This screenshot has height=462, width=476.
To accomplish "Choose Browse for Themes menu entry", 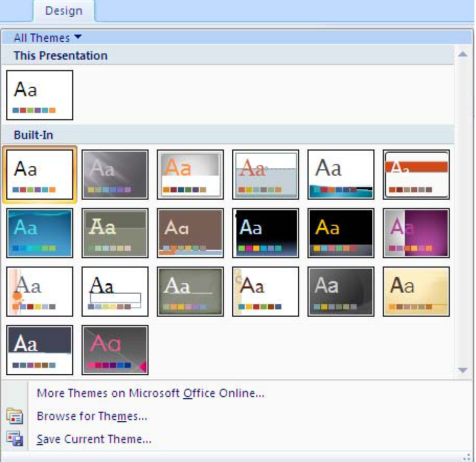I will point(92,416).
